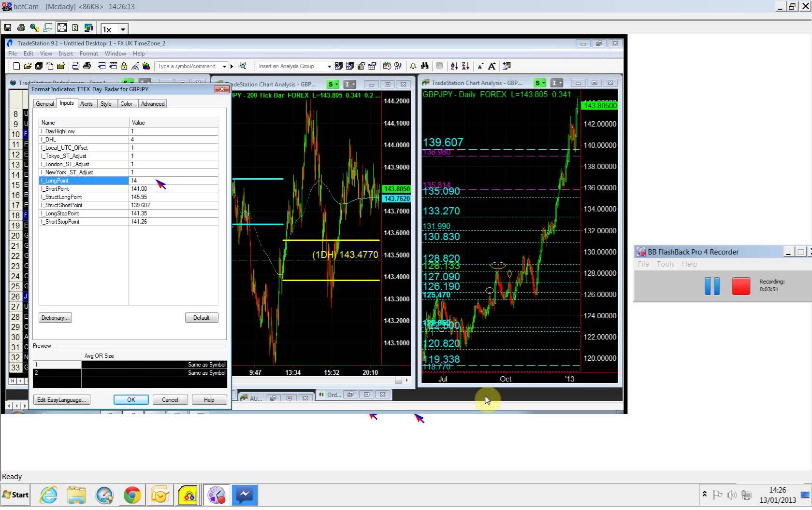The height and width of the screenshot is (510, 812).
Task: Select the I_ShortPoint value field 141.00
Action: pyautogui.click(x=174, y=189)
